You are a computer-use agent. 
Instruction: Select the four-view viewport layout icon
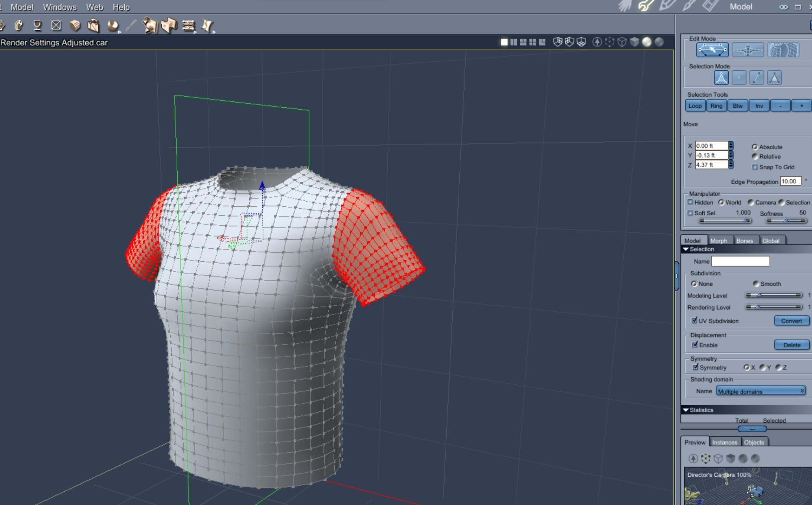click(532, 42)
